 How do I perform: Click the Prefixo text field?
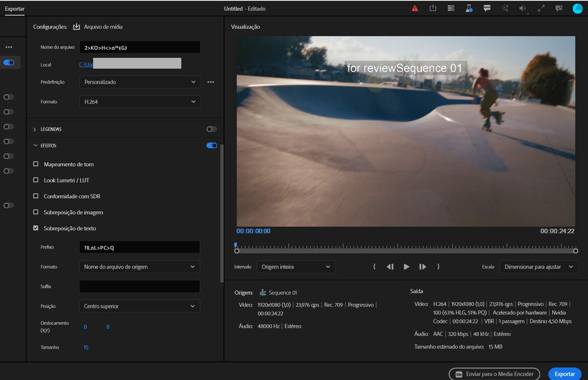click(x=139, y=247)
